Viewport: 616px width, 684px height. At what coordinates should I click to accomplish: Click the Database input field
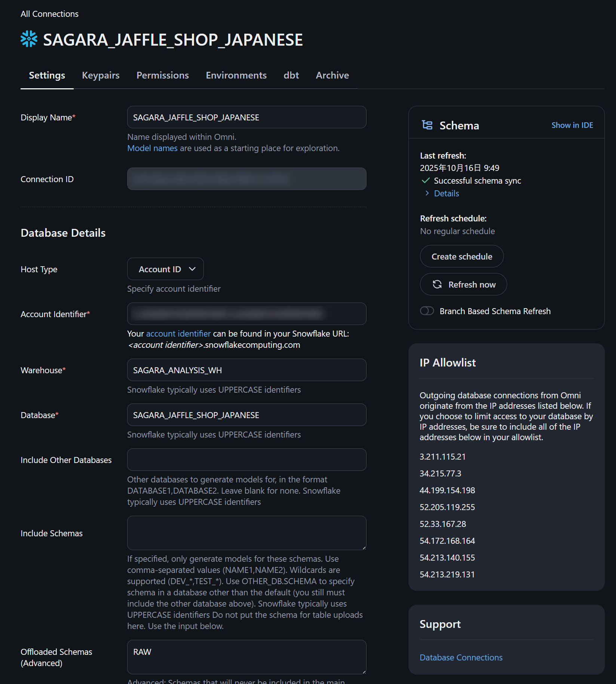click(x=247, y=415)
